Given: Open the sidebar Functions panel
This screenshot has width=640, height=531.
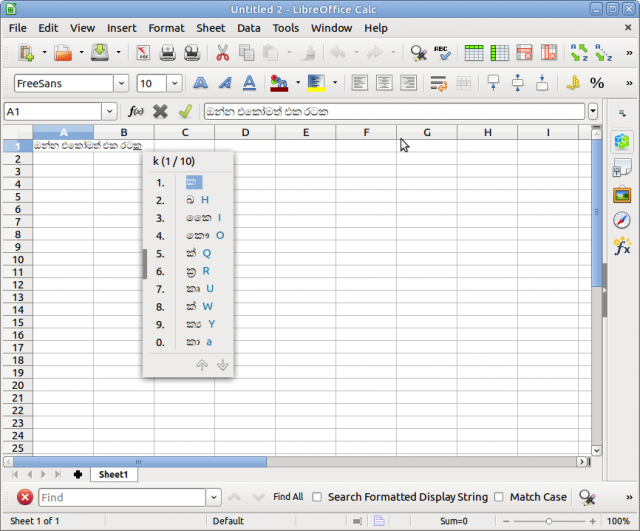Looking at the screenshot, I should point(621,244).
